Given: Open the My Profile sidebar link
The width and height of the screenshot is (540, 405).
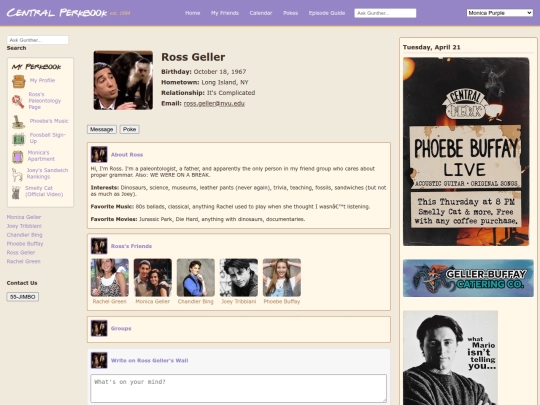Looking at the screenshot, I should click(x=42, y=80).
